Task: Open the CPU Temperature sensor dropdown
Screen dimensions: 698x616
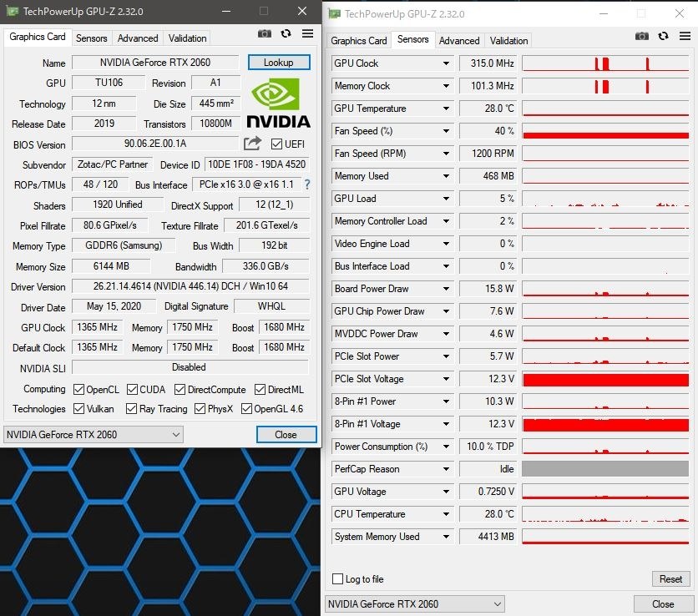Action: pyautogui.click(x=446, y=514)
